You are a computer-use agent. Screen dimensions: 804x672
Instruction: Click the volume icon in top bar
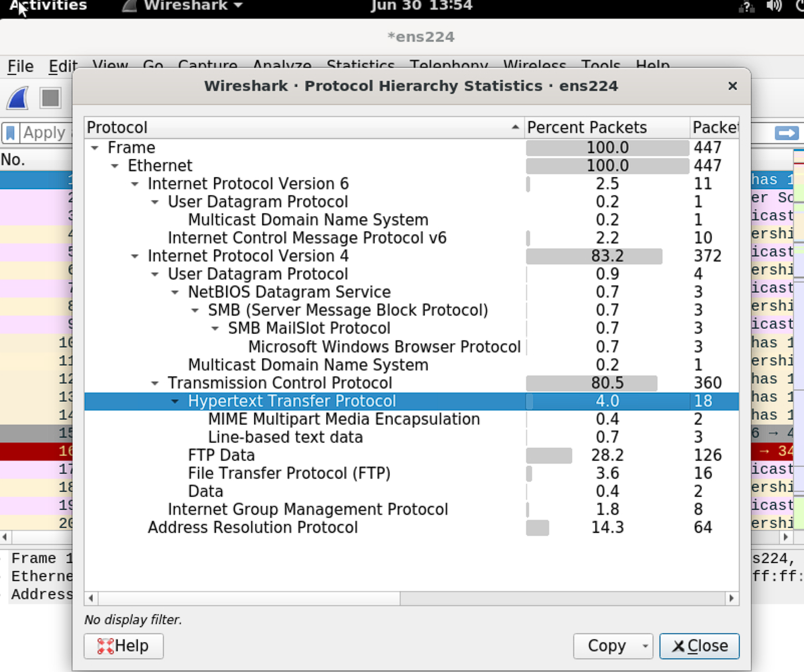pos(774,6)
